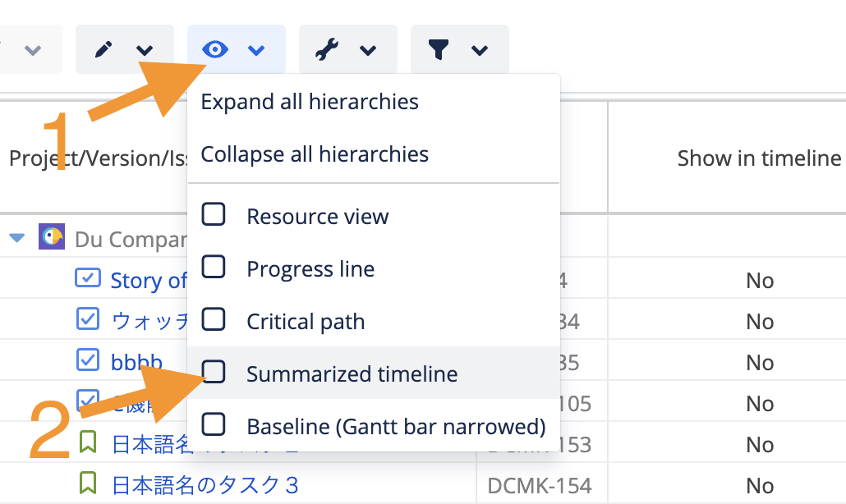Click the pencil edit toolbar icon
The width and height of the screenshot is (846, 504).
pyautogui.click(x=103, y=50)
